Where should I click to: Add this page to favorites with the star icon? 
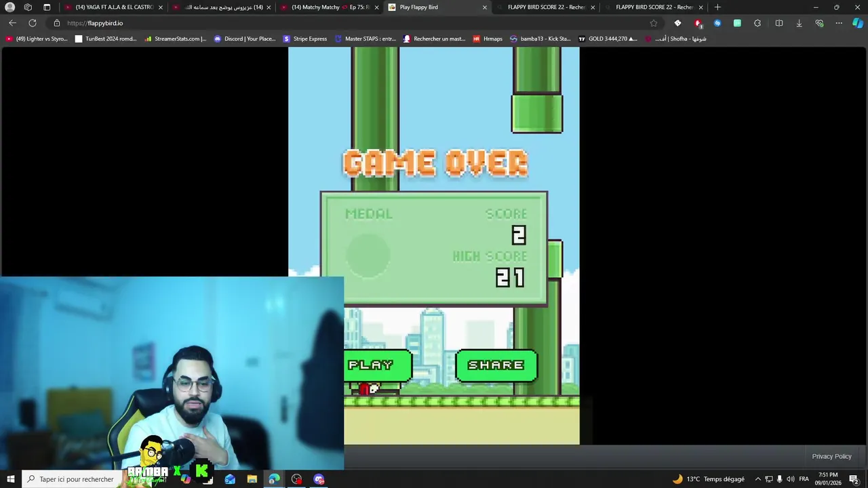(654, 23)
